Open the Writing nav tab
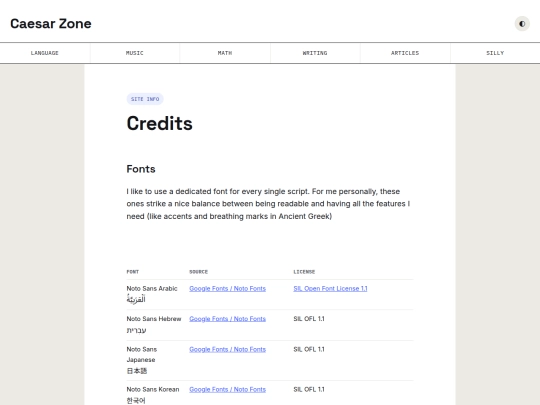 click(x=315, y=53)
